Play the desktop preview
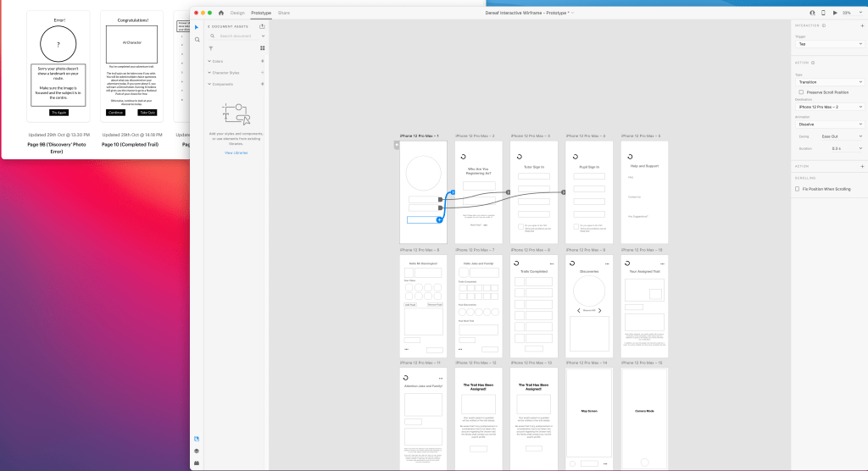Screen dimensions: 868x471 click(835, 14)
